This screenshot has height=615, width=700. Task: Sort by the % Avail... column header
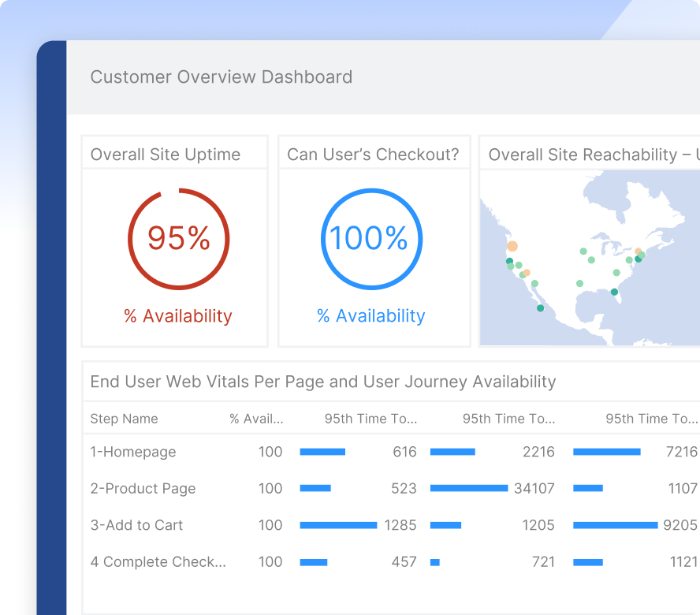click(256, 419)
